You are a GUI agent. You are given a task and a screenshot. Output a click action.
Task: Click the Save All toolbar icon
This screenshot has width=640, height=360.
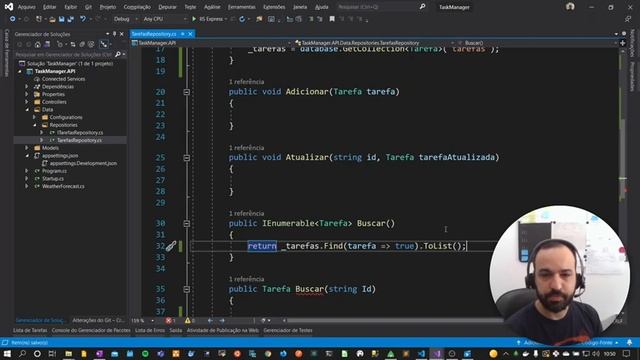pos(70,19)
